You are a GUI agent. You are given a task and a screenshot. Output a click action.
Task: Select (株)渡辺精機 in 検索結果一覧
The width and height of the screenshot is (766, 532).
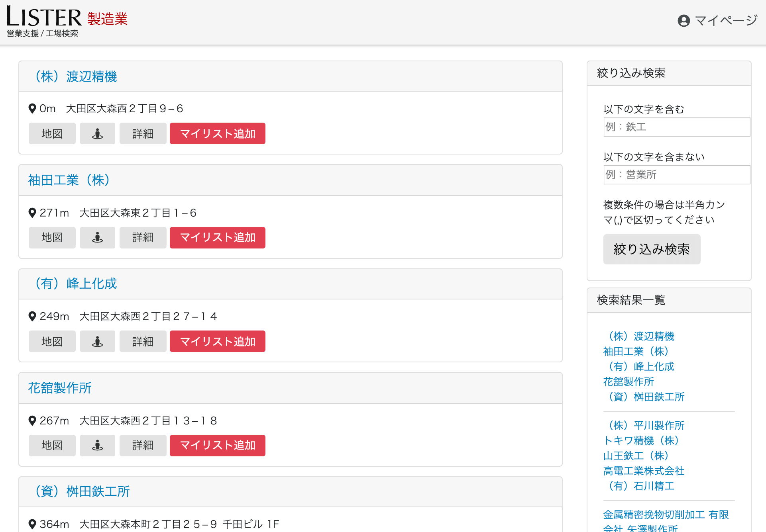(x=639, y=336)
